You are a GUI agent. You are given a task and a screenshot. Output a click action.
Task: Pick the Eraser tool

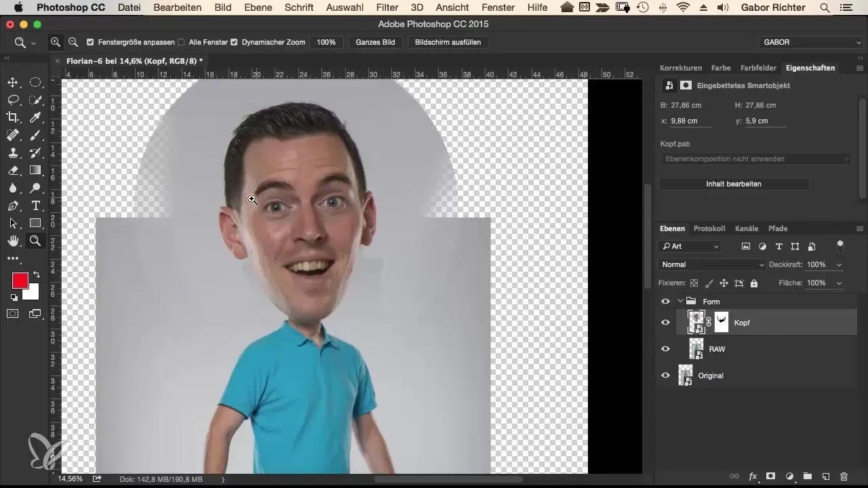(x=13, y=170)
